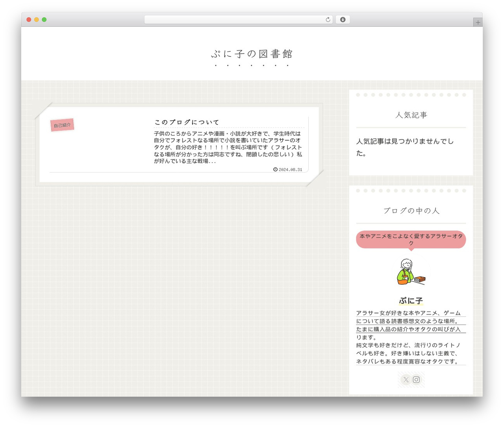
Task: Select the 自己紹介 category tag
Action: (x=62, y=125)
